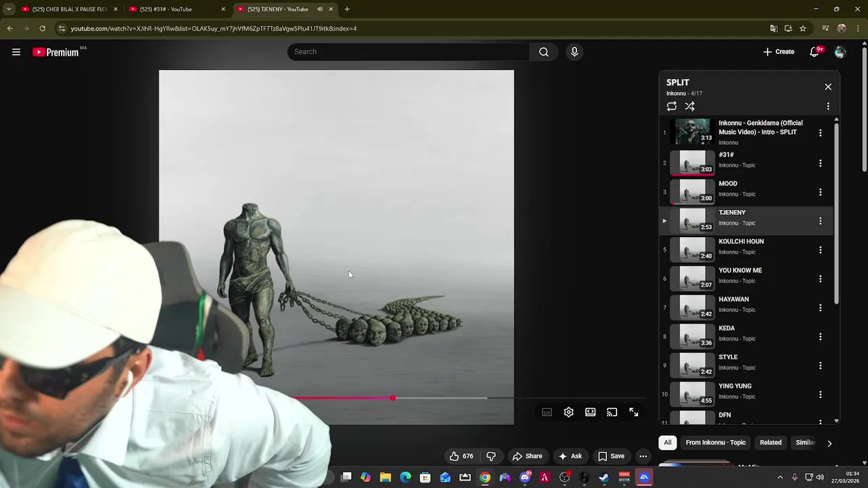Open options menu for KOULCHI HOUN track
This screenshot has height=488, width=868.
[x=821, y=250]
